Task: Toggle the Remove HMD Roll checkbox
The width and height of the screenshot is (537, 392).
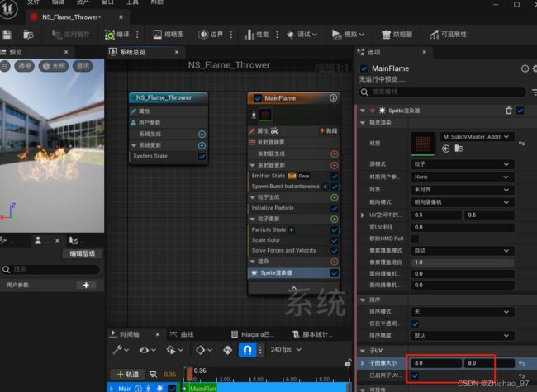Action: pos(415,239)
